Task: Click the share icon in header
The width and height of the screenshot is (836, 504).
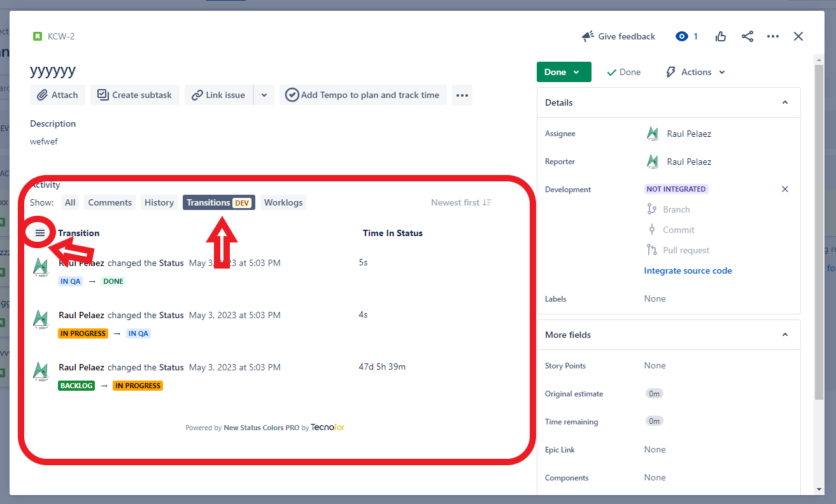Action: (747, 36)
